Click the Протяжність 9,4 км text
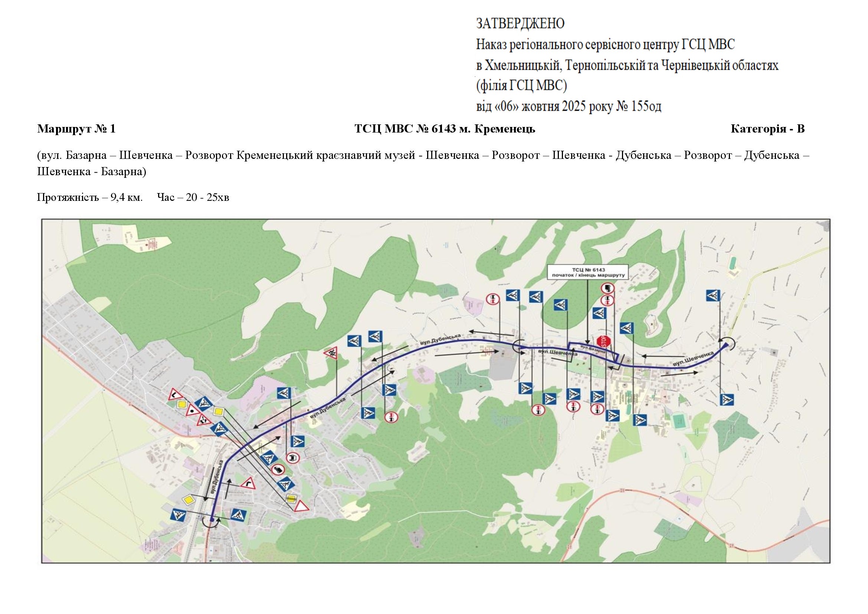Image resolution: width=868 pixels, height=614 pixels. point(90,197)
